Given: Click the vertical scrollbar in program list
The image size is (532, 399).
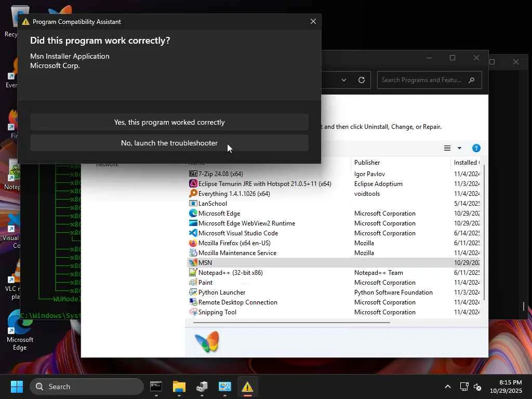Looking at the screenshot, I should pyautogui.click(x=484, y=232).
